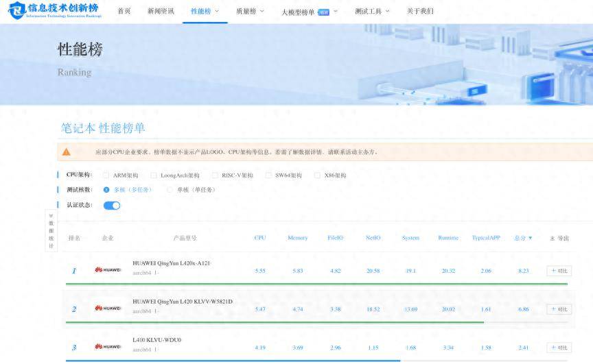Open L410 KLVU-WDU0 product link

tap(156, 340)
